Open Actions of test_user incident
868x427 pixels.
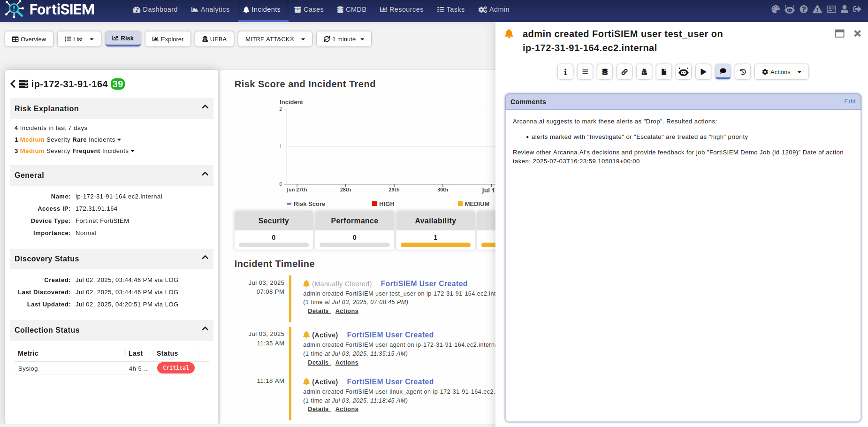pyautogui.click(x=347, y=311)
